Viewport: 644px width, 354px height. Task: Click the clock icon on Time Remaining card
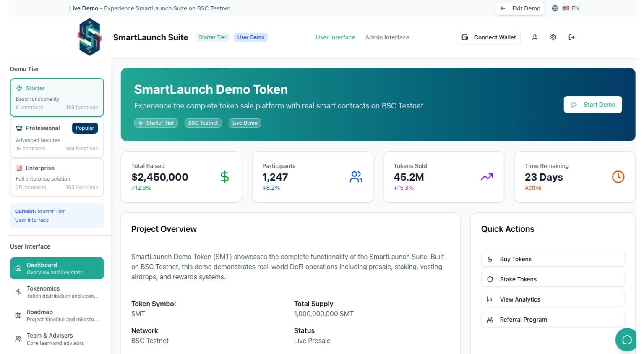[x=618, y=177]
